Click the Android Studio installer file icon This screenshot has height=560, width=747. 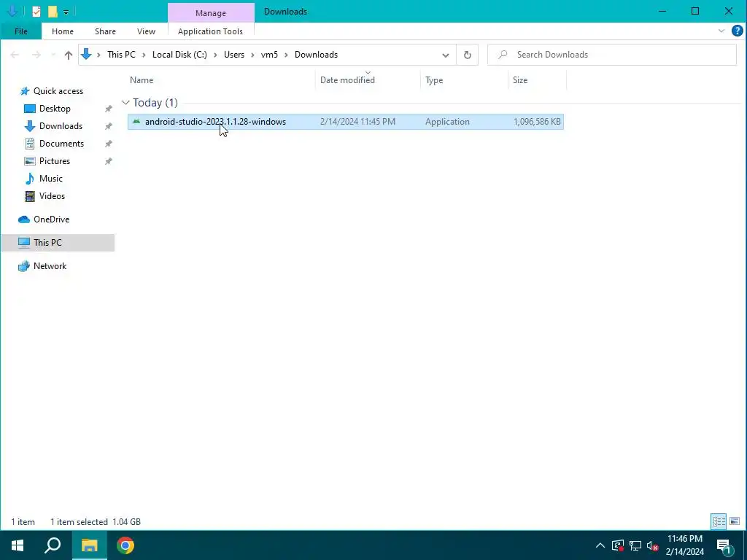point(136,122)
